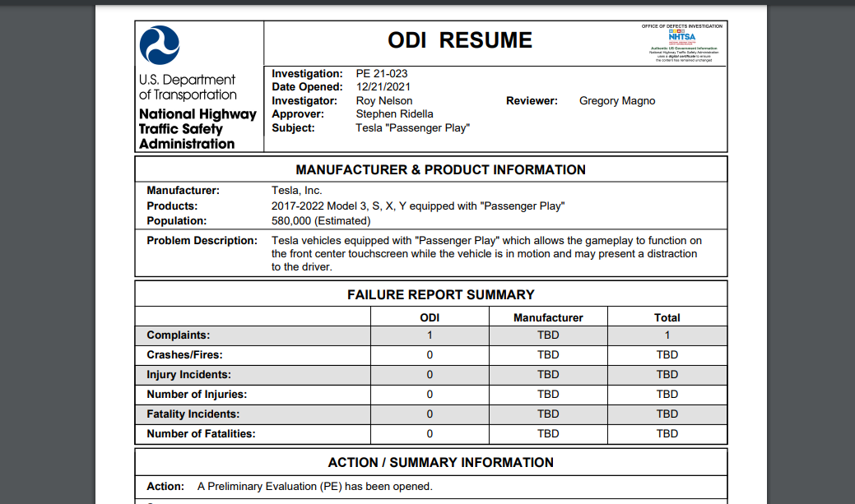This screenshot has height=504, width=855.
Task: Select subject 'Tesla "Passenger Play"'
Action: pyautogui.click(x=413, y=128)
